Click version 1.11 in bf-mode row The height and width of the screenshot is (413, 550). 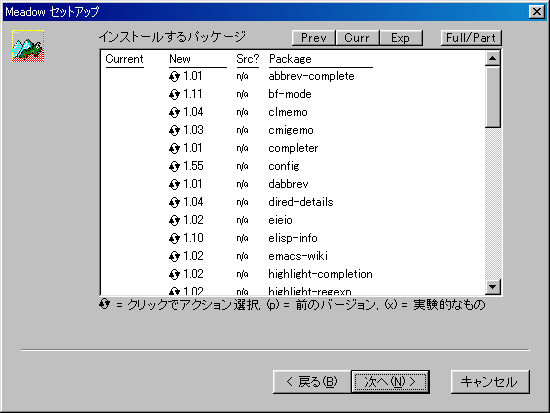(x=193, y=94)
